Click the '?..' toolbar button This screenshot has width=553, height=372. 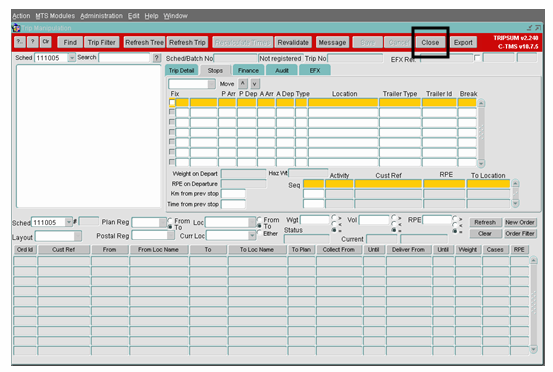pyautogui.click(x=20, y=42)
